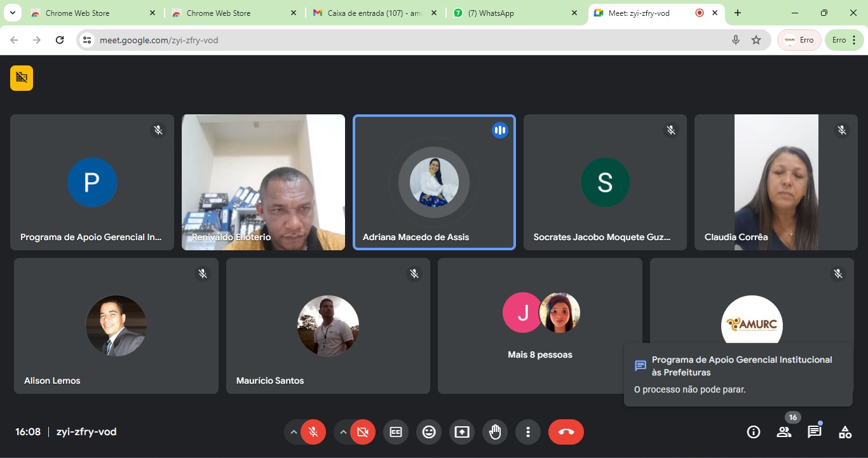The image size is (868, 458).
Task: Click the present screen icon
Action: point(462,432)
